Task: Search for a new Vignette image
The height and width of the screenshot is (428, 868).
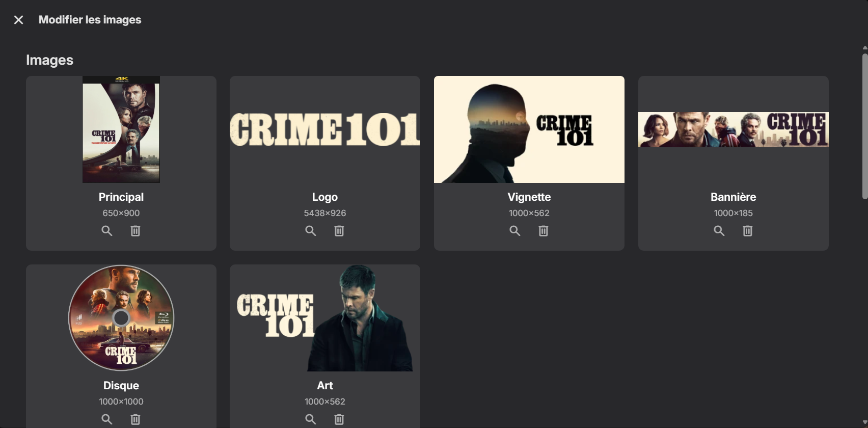Action: tap(515, 231)
